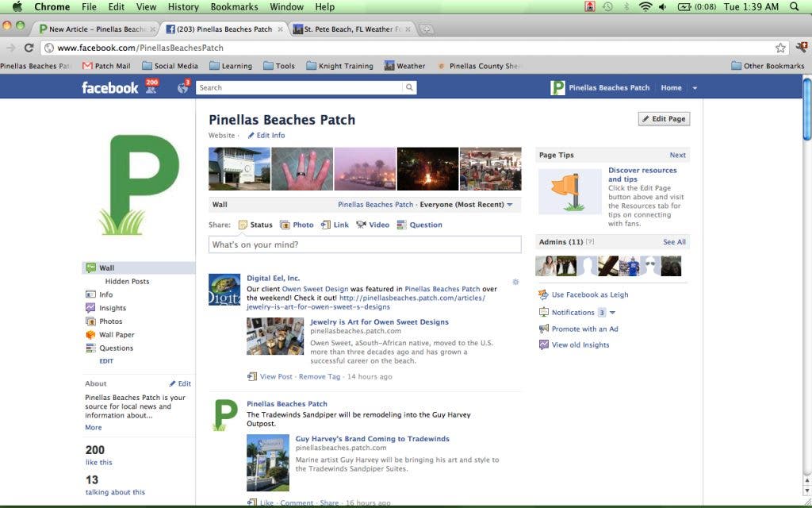Click Next in Page Tips

(677, 155)
